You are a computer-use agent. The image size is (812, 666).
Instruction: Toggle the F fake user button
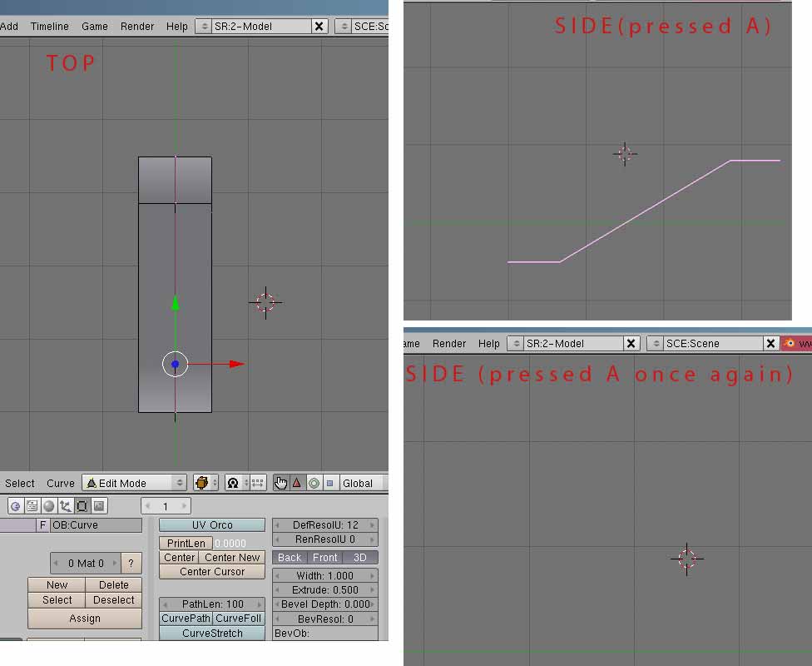click(42, 525)
